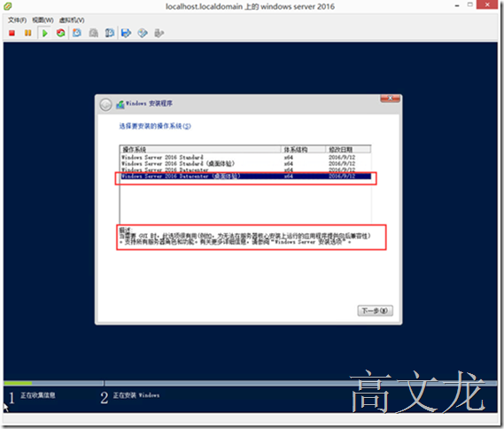Click the red power off VM icon
504x429 pixels.
pyautogui.click(x=12, y=33)
